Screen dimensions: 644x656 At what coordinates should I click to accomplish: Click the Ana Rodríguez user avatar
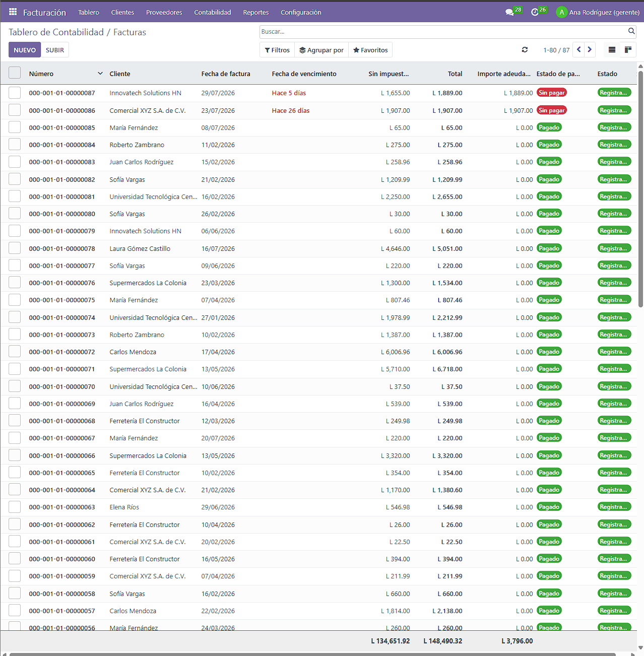pyautogui.click(x=561, y=12)
